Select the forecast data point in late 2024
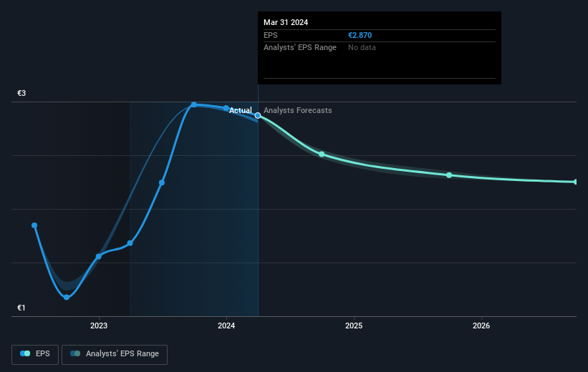This screenshot has height=372, width=588. (322, 154)
